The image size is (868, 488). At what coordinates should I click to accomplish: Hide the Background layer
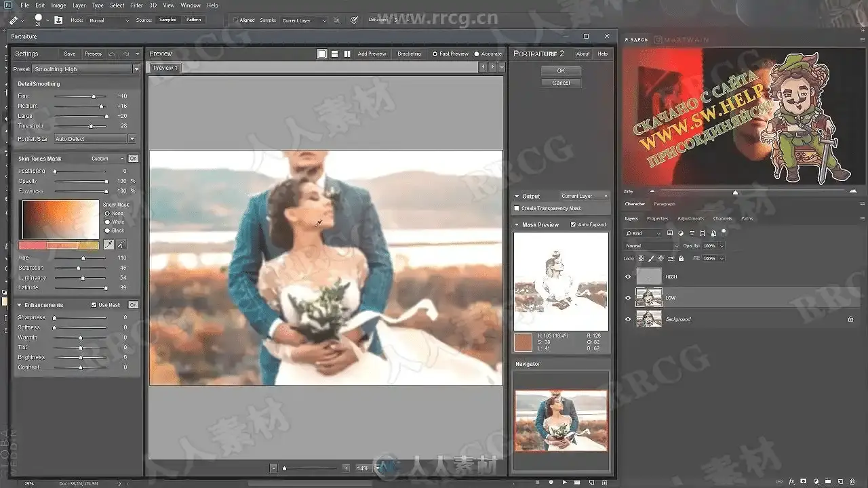[x=628, y=319]
